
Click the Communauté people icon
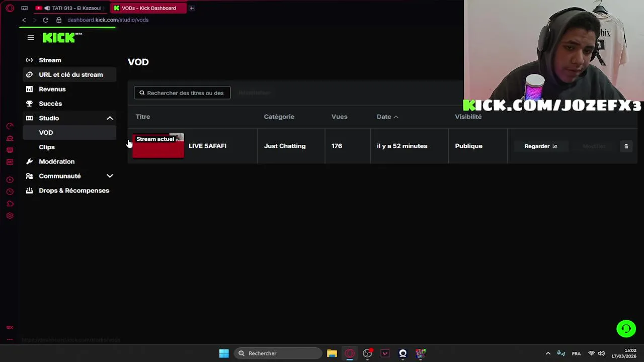(x=29, y=176)
